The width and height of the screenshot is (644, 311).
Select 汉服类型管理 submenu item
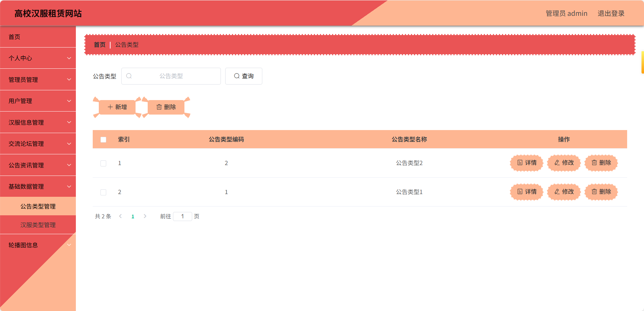(x=38, y=225)
